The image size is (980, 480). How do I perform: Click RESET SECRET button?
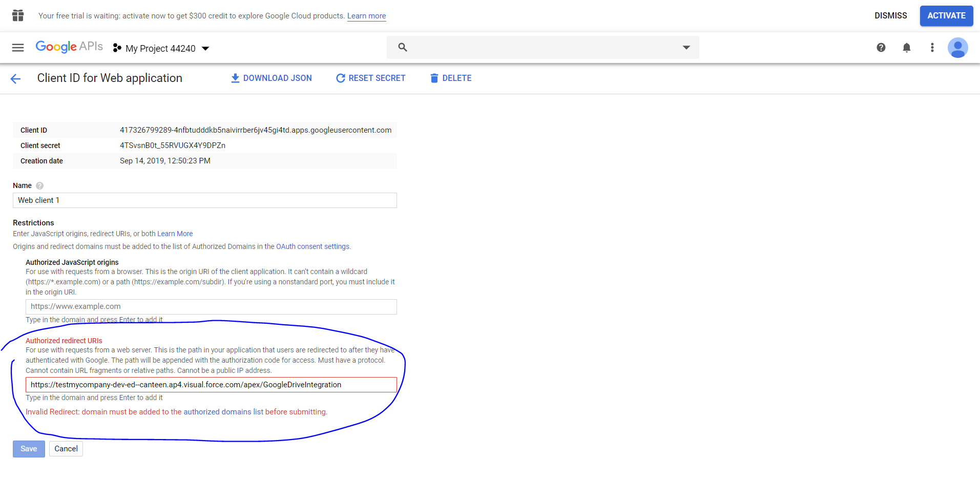pyautogui.click(x=370, y=78)
